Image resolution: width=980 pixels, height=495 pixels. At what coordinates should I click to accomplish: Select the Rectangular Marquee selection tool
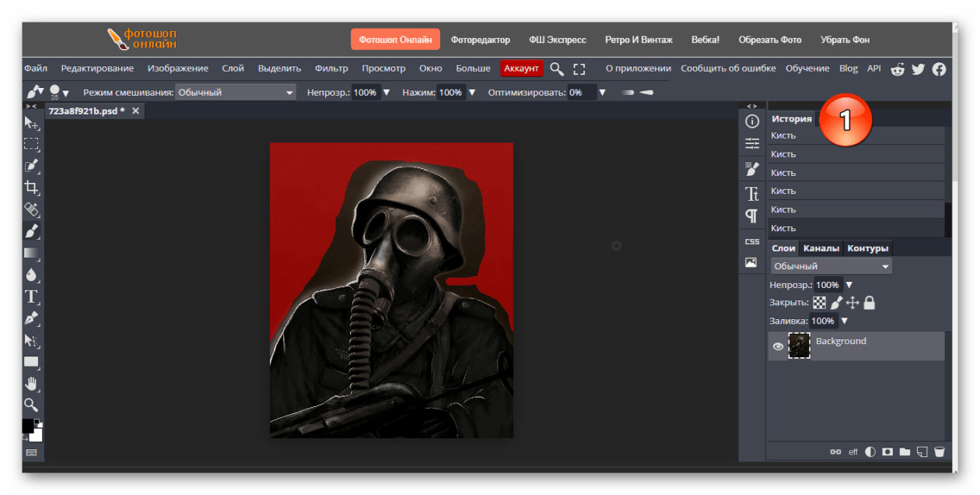click(31, 144)
